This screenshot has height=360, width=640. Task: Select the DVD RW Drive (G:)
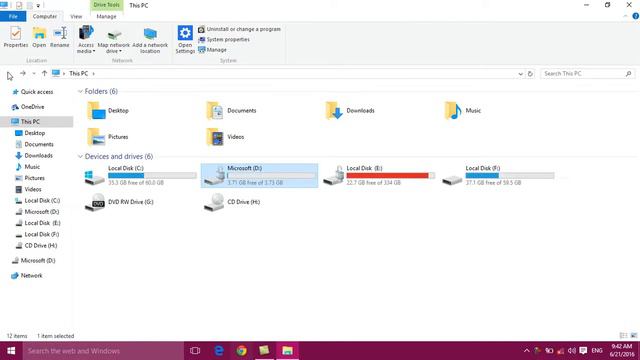pos(119,202)
